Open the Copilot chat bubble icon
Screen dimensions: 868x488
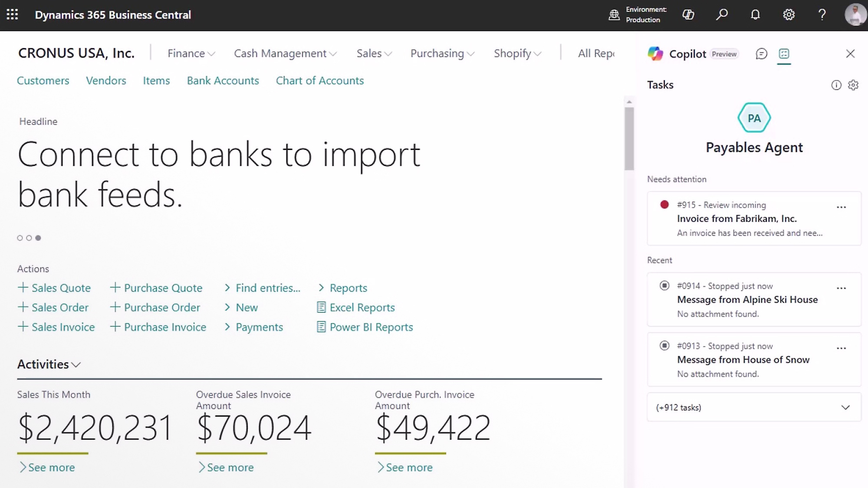761,54
